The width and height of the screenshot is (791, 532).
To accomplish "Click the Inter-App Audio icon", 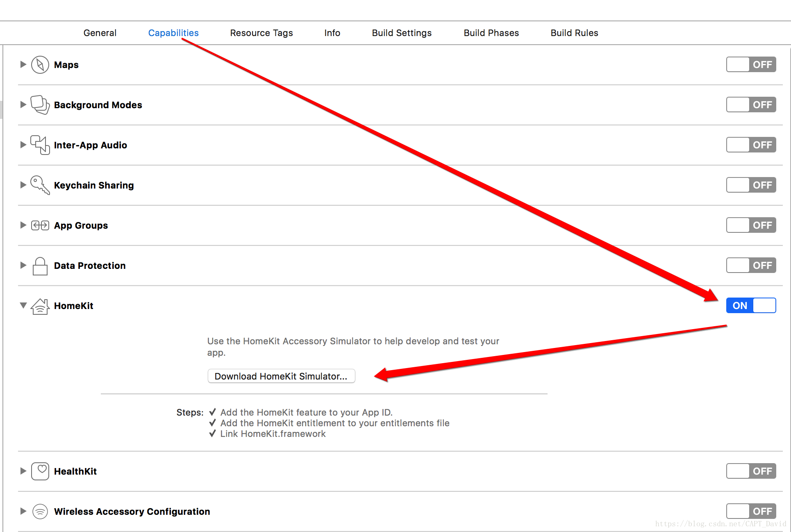I will [40, 145].
